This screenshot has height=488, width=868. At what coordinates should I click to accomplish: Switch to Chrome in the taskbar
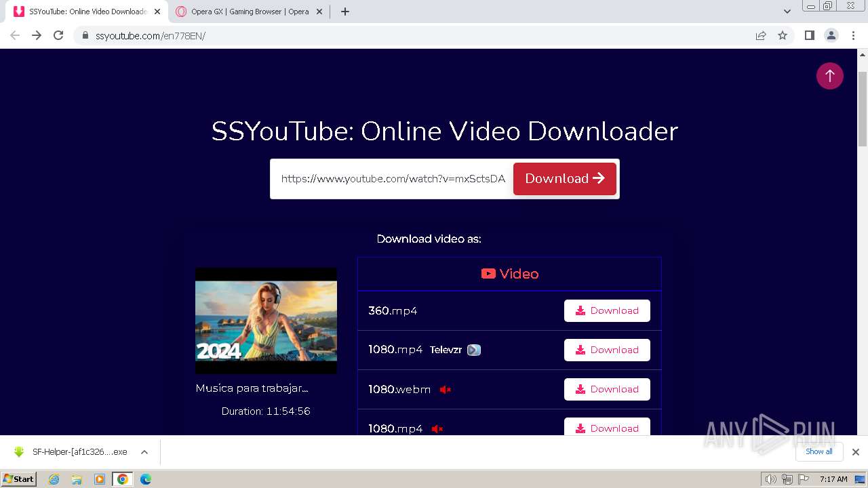point(122,479)
